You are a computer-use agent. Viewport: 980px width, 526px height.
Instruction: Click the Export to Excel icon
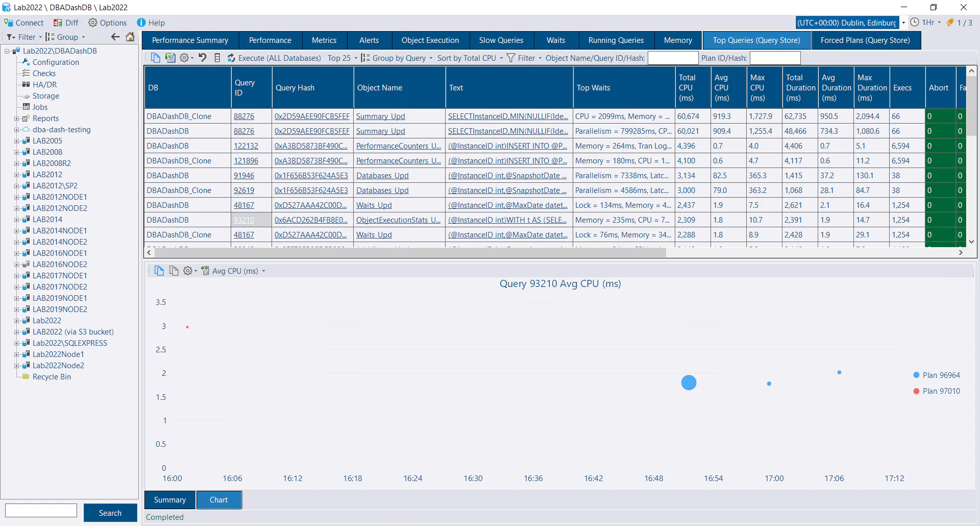coord(170,58)
